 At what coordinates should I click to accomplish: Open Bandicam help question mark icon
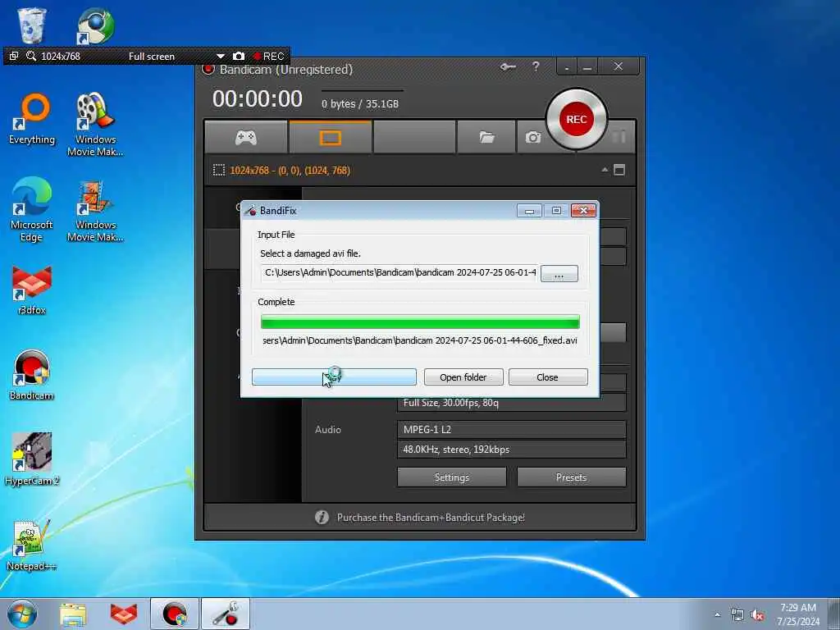pyautogui.click(x=536, y=66)
